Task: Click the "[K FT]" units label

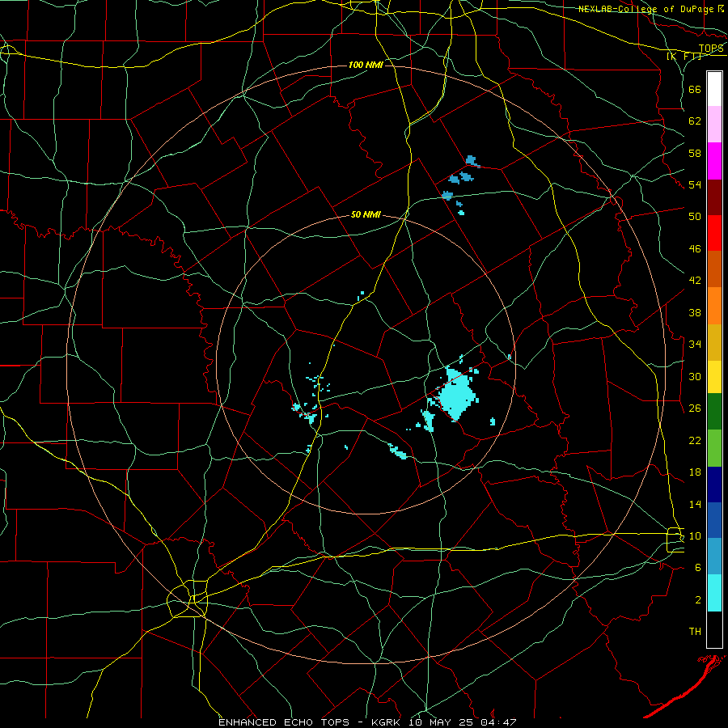Action: click(684, 56)
